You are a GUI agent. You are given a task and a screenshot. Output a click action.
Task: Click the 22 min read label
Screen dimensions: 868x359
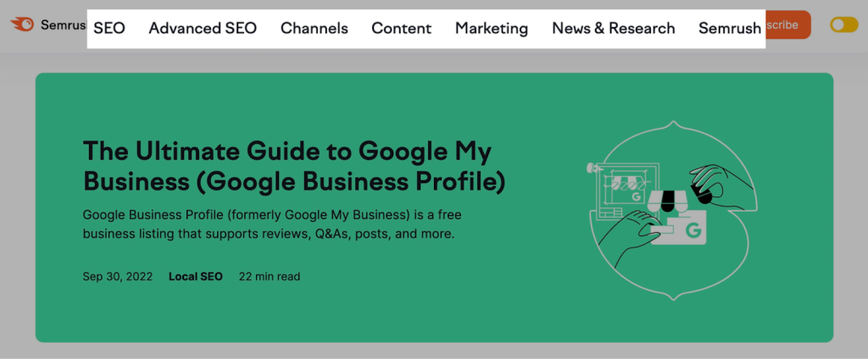(x=270, y=276)
